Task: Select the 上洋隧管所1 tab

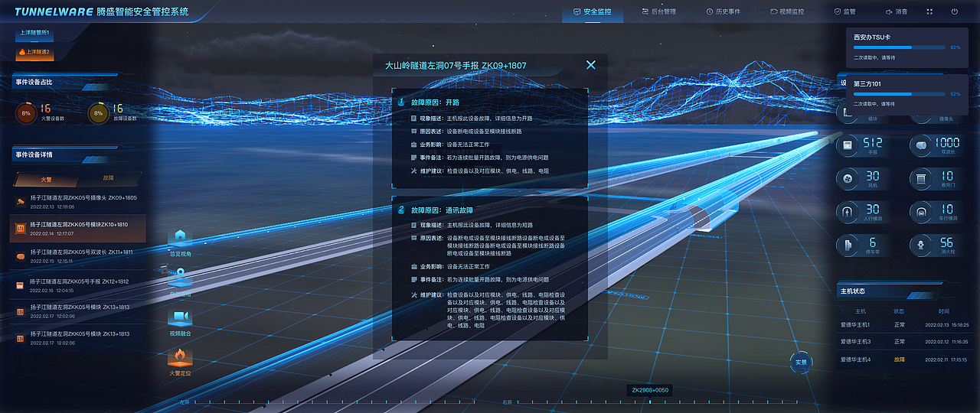Action: point(34,34)
